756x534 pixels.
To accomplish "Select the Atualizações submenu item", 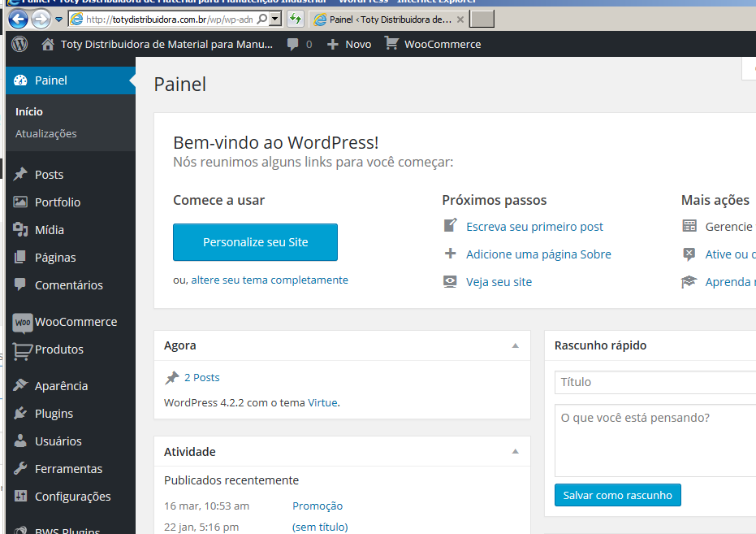I will 46,133.
